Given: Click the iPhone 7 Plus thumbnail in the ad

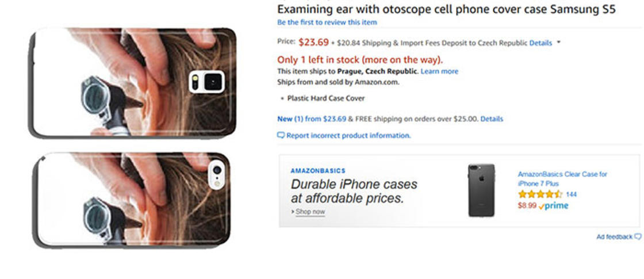Looking at the screenshot, I should pos(481,190).
